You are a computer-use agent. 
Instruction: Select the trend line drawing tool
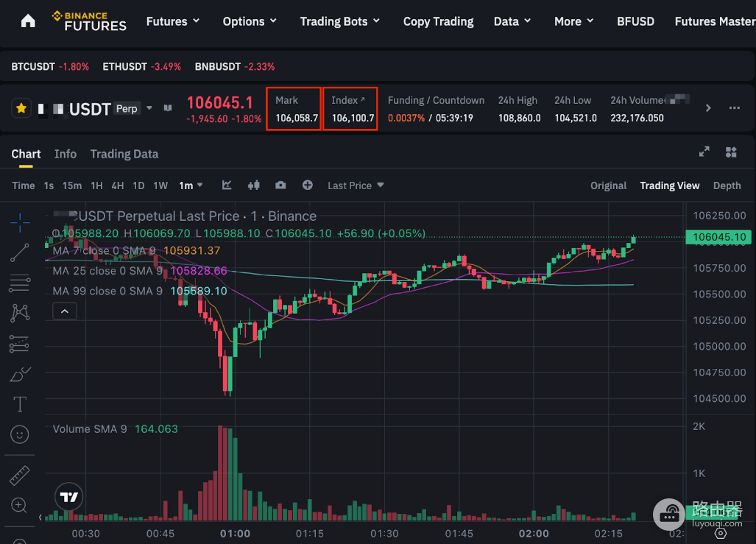click(20, 252)
